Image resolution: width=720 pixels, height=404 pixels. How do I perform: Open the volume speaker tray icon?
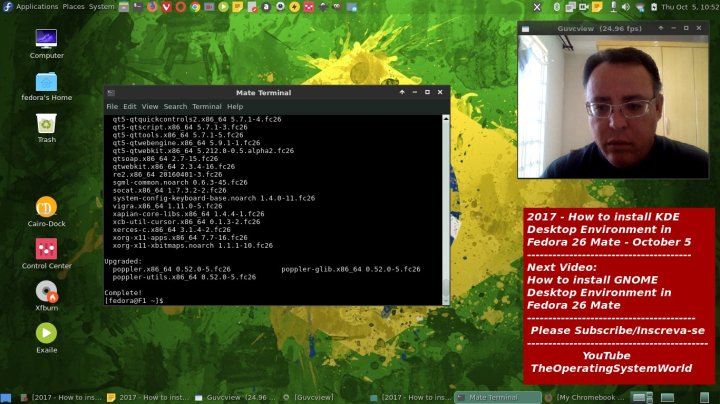tap(625, 6)
